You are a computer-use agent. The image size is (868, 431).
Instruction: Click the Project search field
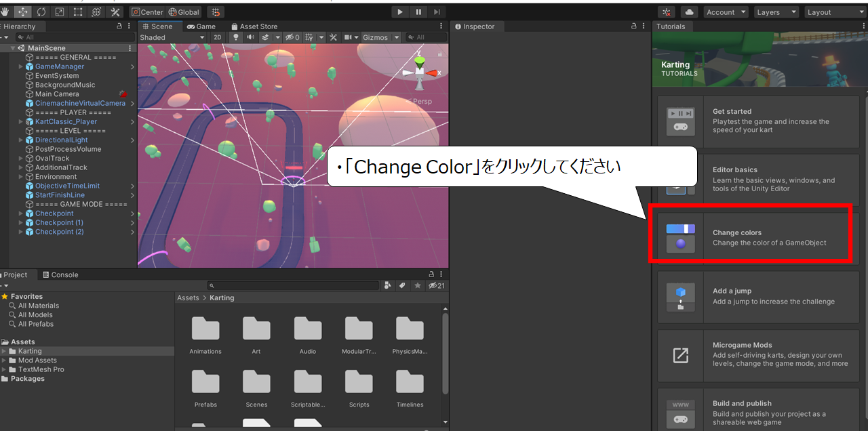click(x=293, y=286)
